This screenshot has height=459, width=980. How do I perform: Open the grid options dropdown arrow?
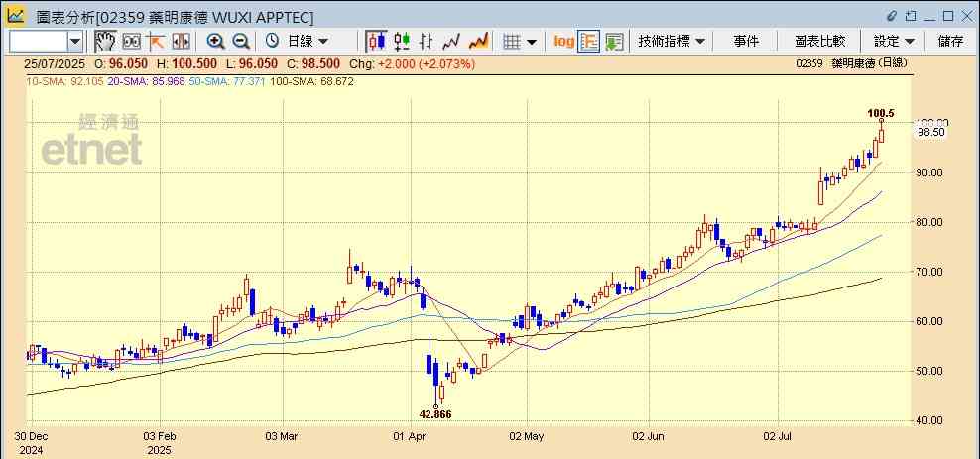(532, 42)
